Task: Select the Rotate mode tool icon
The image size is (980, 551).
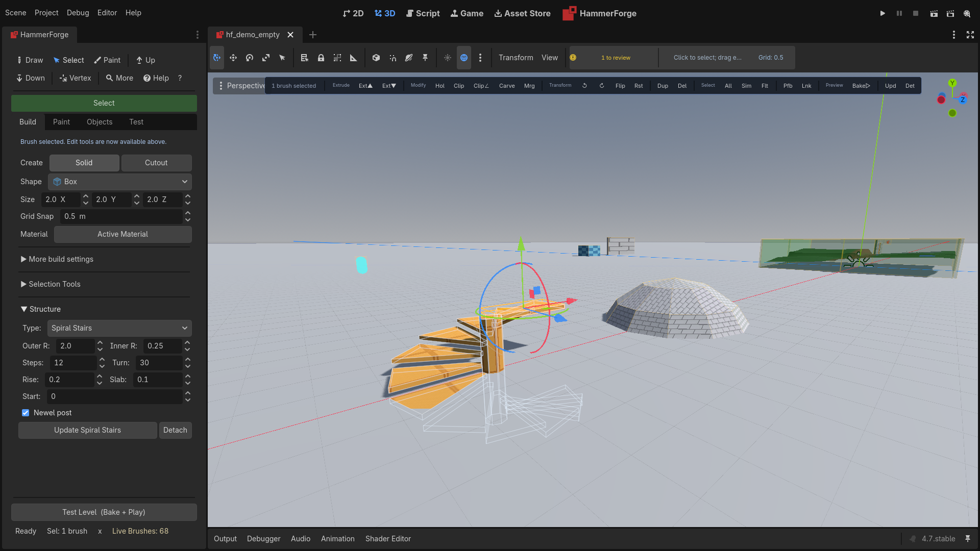Action: [x=250, y=58]
